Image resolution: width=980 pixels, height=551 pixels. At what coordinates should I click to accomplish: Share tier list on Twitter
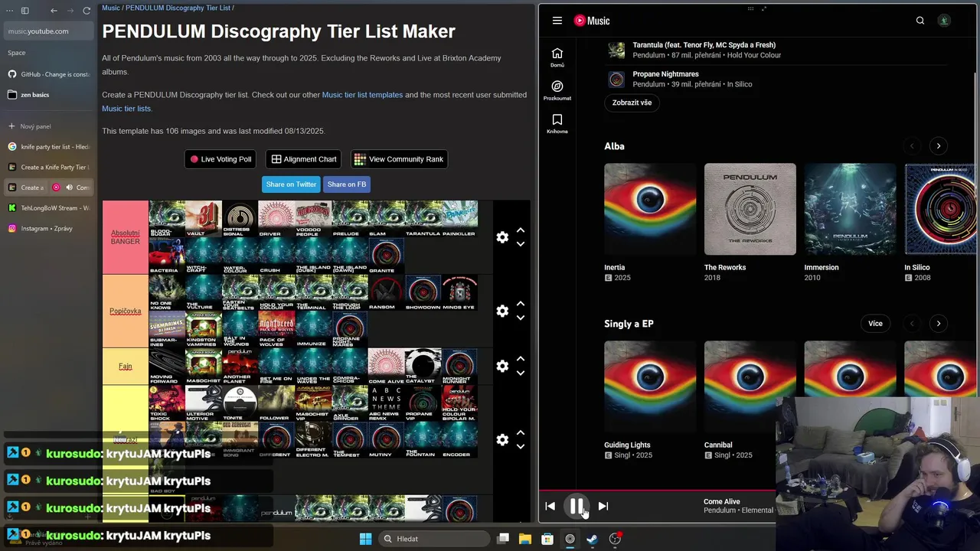pos(291,184)
